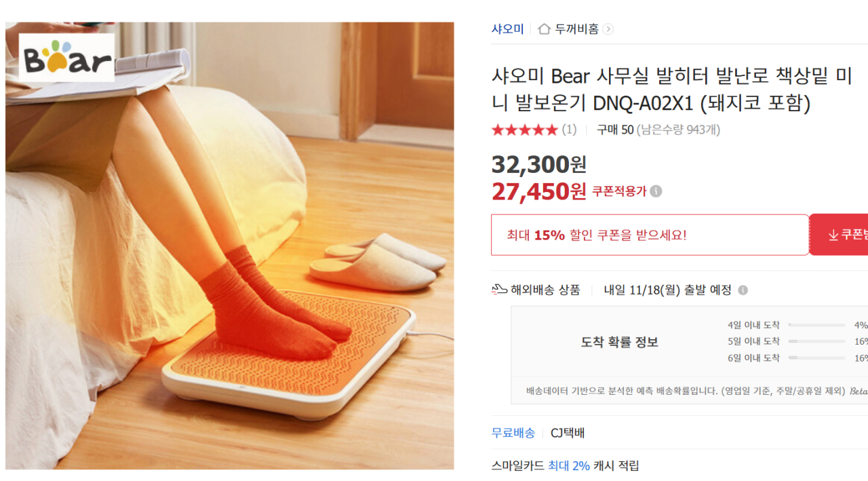Click the 무료배송 link

coord(513,433)
